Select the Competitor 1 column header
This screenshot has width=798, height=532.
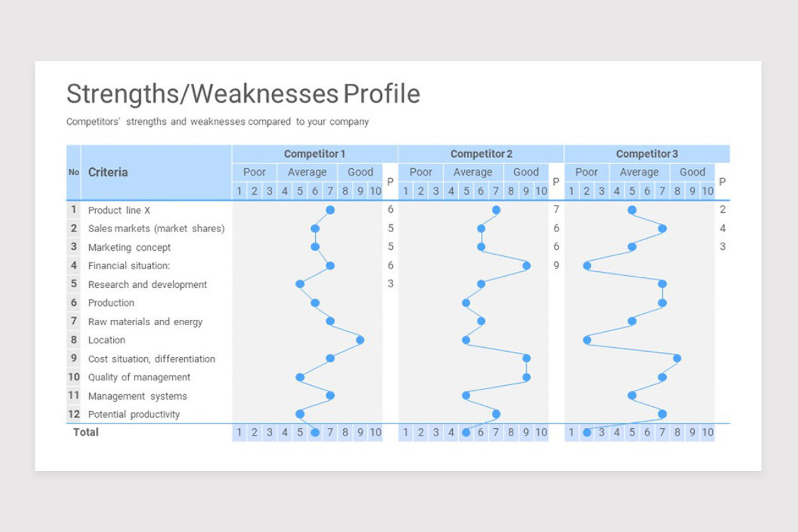click(x=315, y=154)
